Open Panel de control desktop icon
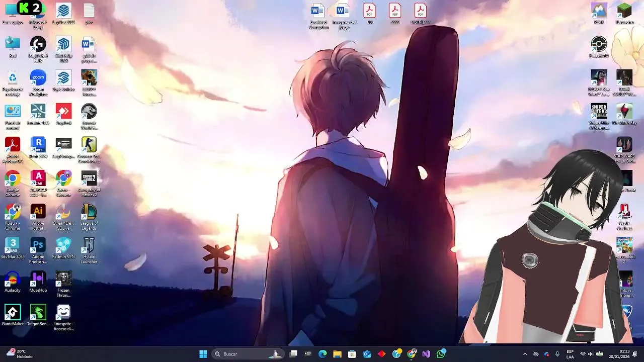This screenshot has height=362, width=644. click(x=13, y=117)
